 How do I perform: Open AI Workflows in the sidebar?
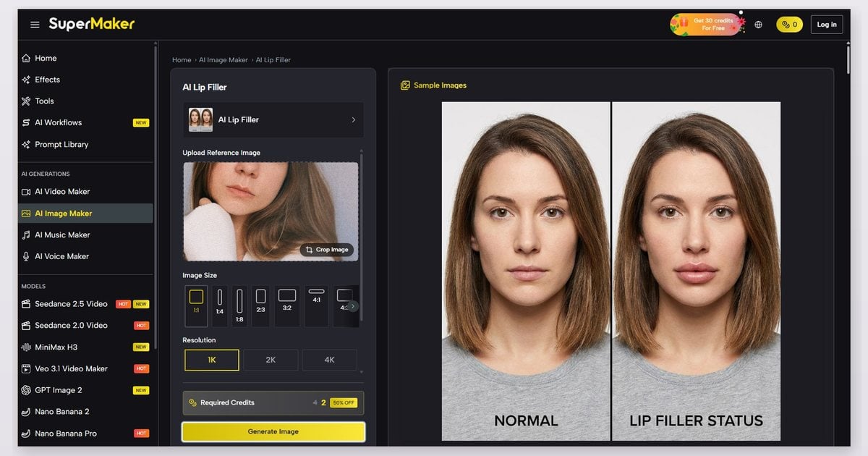(x=85, y=123)
